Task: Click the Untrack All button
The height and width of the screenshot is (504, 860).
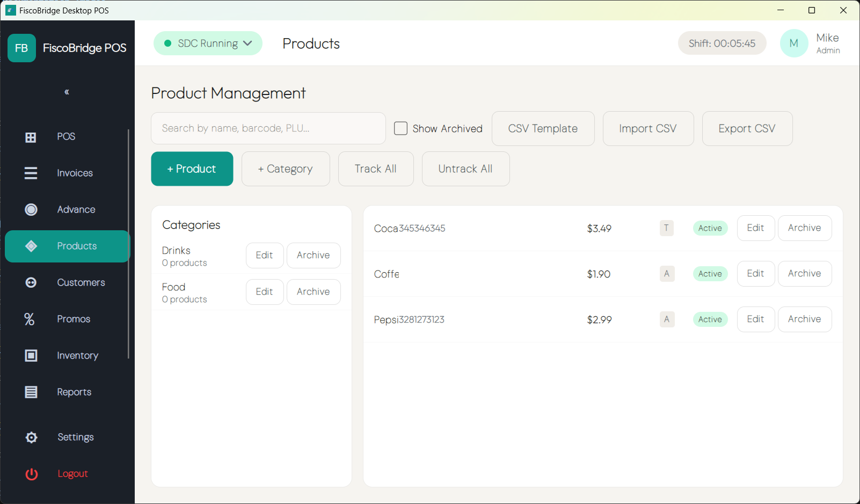Action: (465, 169)
